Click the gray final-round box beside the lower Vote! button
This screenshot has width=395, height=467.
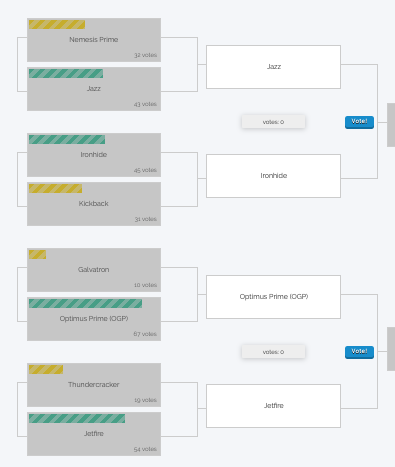[391, 349]
